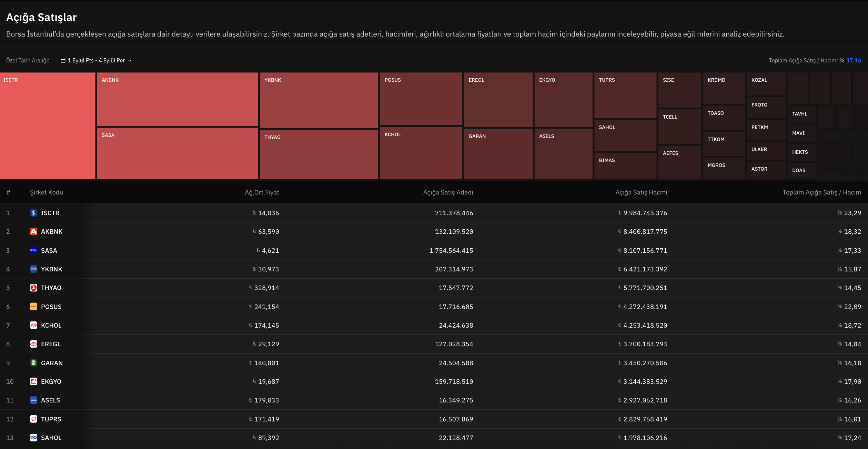868x449 pixels.
Task: Click the chevron next to date range
Action: (130, 61)
